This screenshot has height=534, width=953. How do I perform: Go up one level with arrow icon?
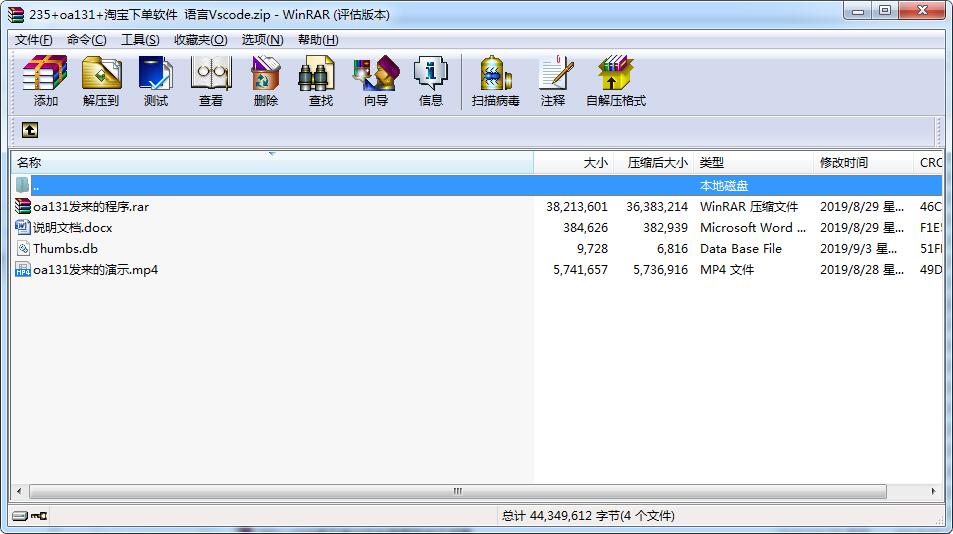point(30,130)
